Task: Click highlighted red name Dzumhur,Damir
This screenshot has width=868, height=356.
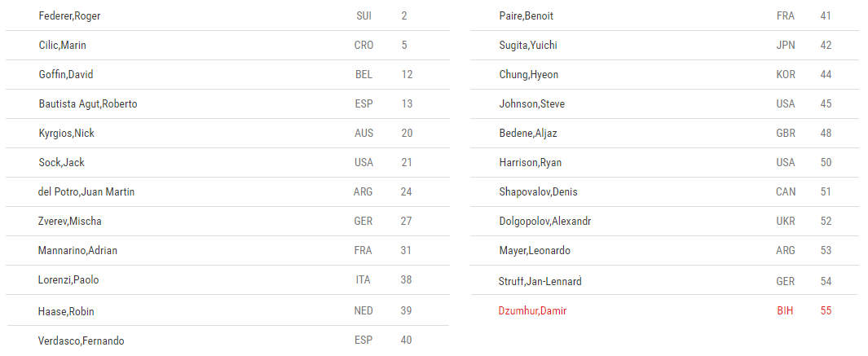Action: (x=532, y=311)
